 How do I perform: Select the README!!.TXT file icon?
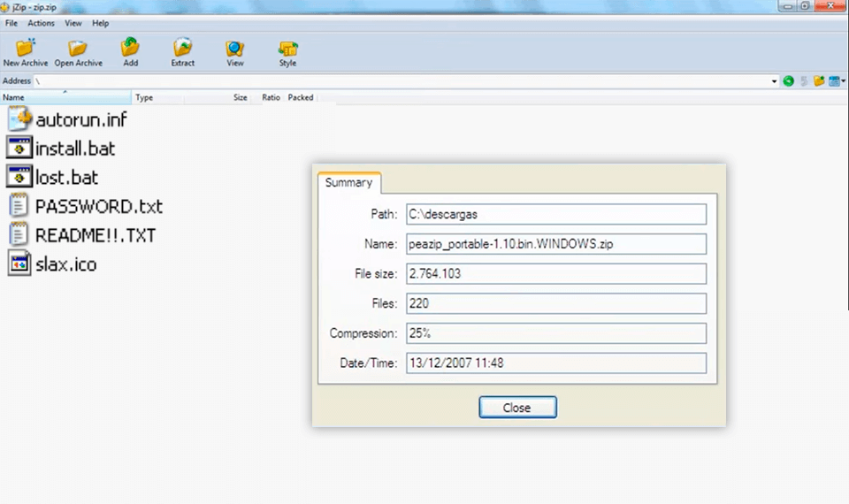[x=19, y=235]
